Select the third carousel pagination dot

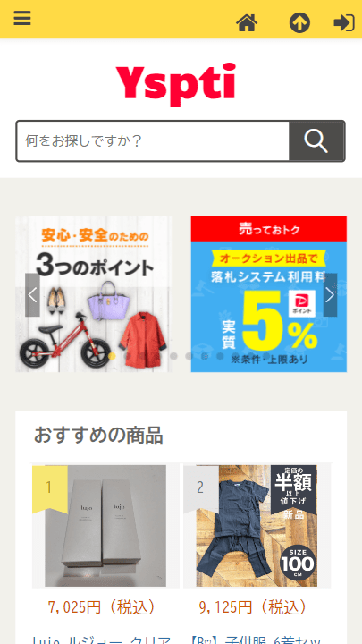click(x=143, y=356)
